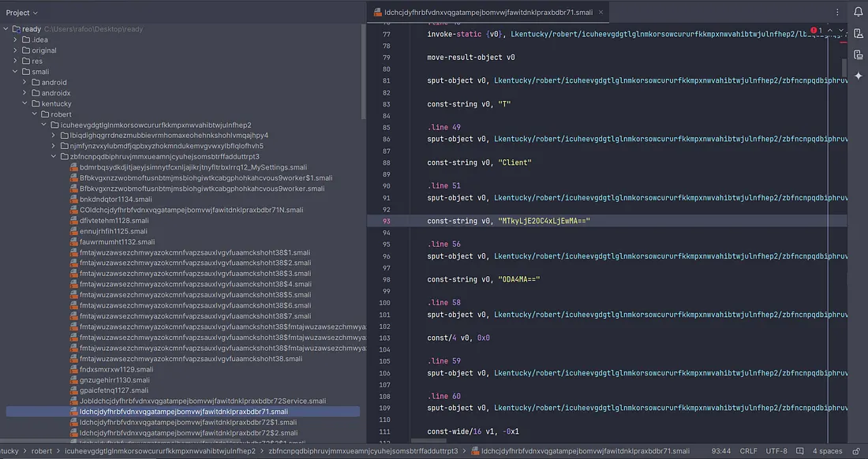
Task: Open the Notifications bell panel
Action: [x=858, y=12]
